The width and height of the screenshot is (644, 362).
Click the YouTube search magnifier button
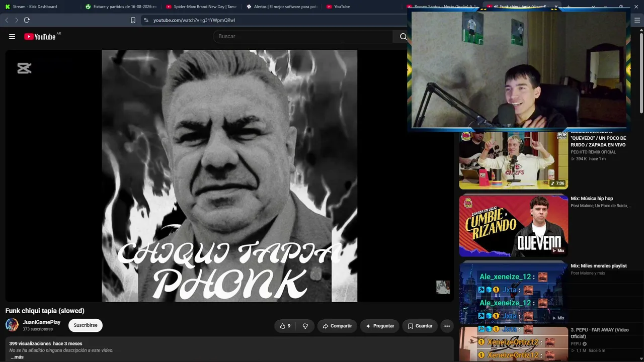[403, 36]
